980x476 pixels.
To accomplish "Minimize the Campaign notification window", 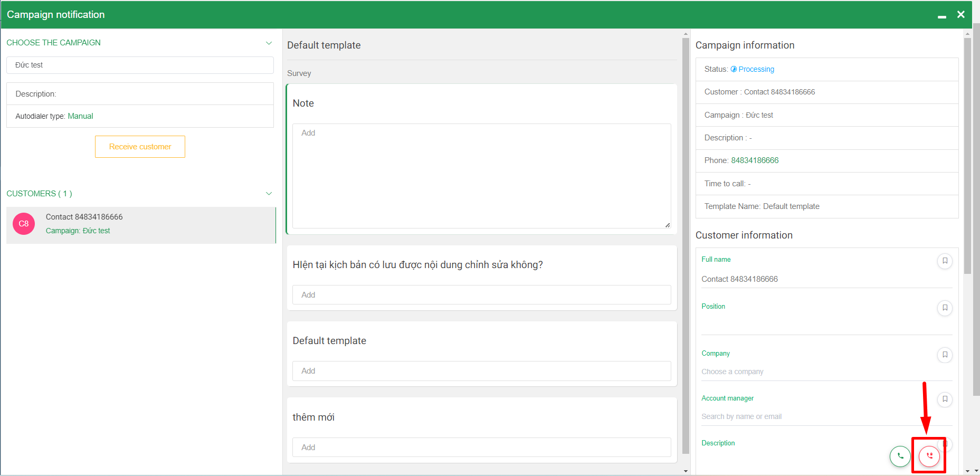I will [x=941, y=16].
